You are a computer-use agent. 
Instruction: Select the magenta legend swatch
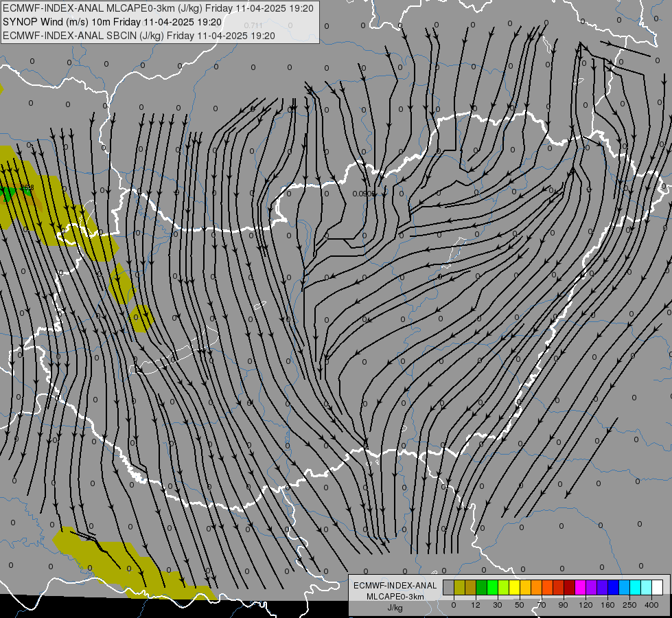click(580, 587)
